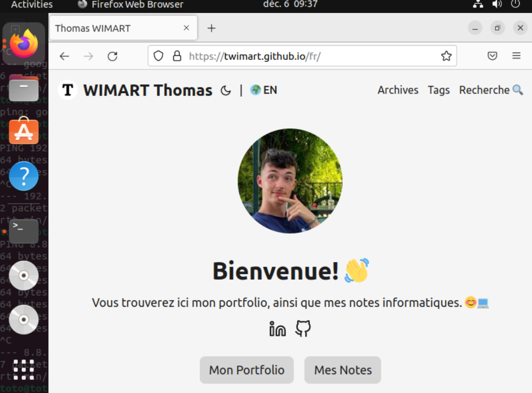Click the Mes Notes button
This screenshot has height=393, width=532.
tap(343, 370)
